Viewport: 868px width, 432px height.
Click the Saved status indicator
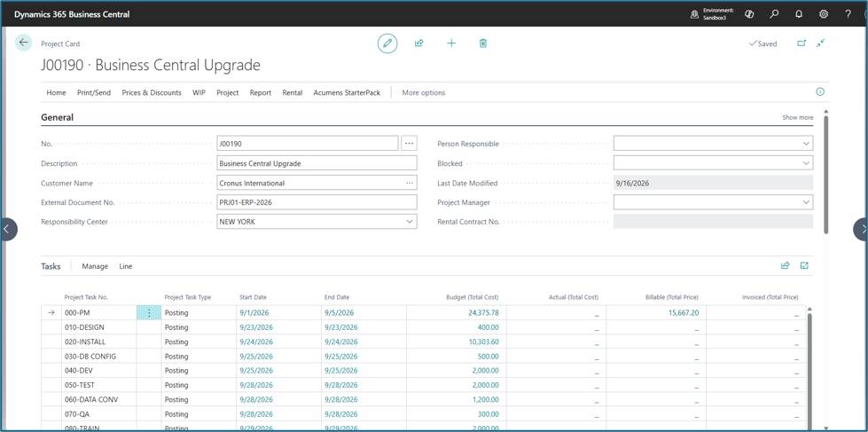[x=762, y=43]
